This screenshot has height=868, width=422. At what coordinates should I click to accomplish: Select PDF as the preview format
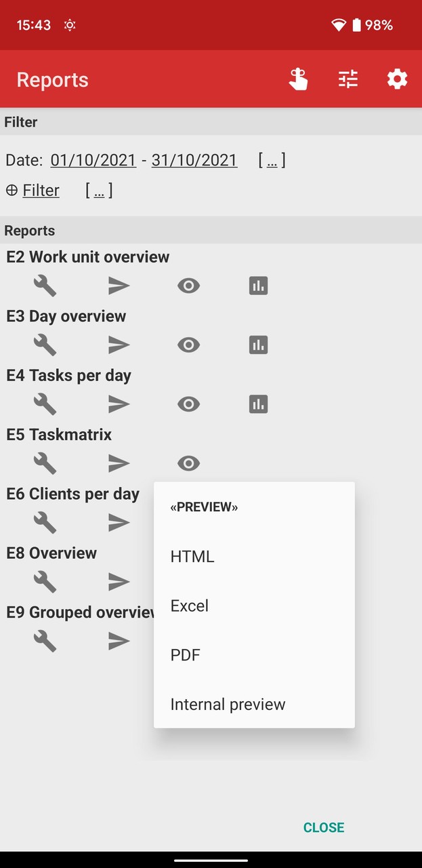(x=185, y=654)
